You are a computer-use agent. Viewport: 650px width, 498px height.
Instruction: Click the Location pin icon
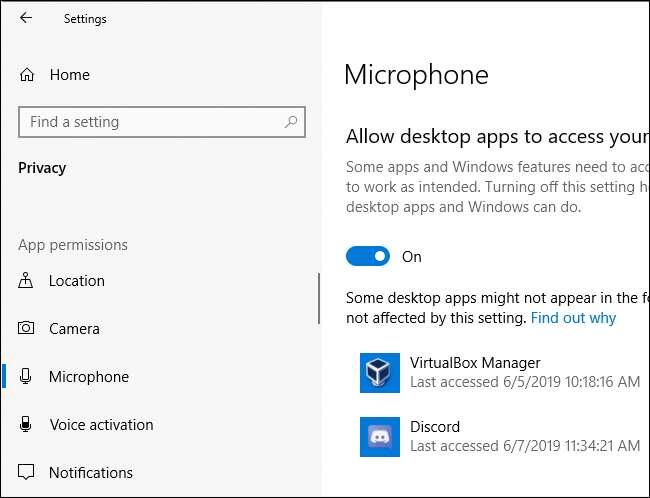pos(27,281)
